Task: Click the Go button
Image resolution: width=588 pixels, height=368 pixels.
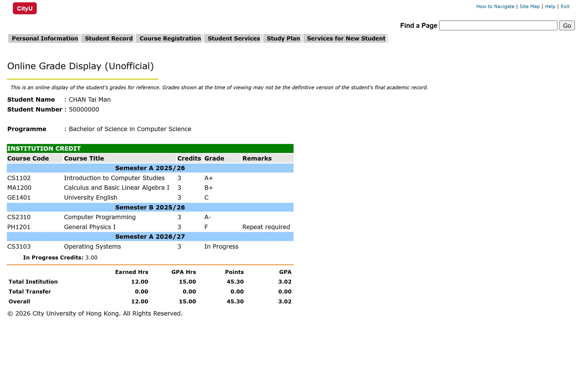Action: (567, 26)
